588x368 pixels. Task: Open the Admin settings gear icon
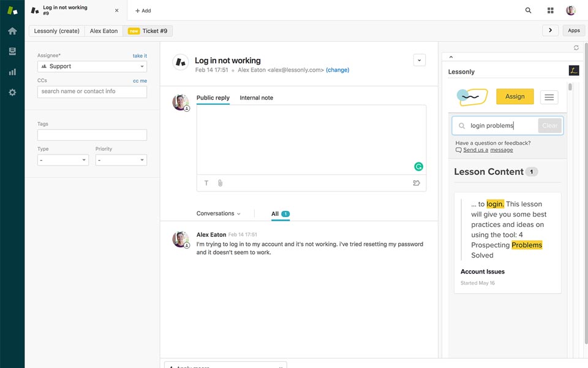click(12, 93)
